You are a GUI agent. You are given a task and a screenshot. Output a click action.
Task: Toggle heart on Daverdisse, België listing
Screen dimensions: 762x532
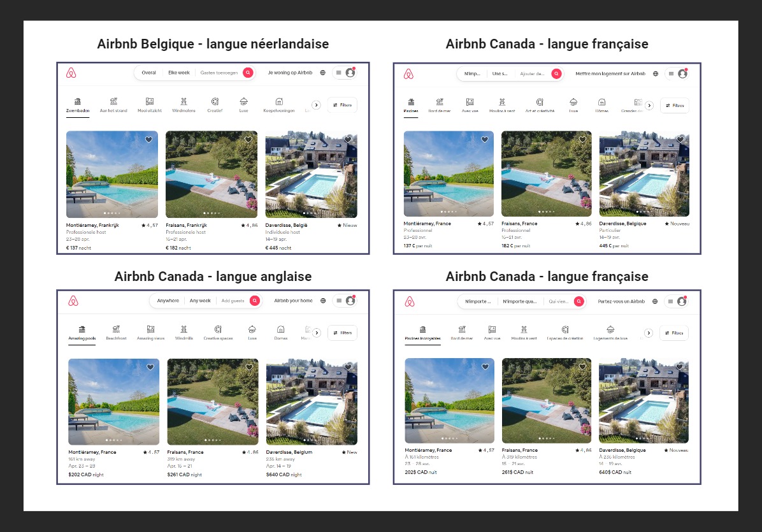click(x=348, y=140)
